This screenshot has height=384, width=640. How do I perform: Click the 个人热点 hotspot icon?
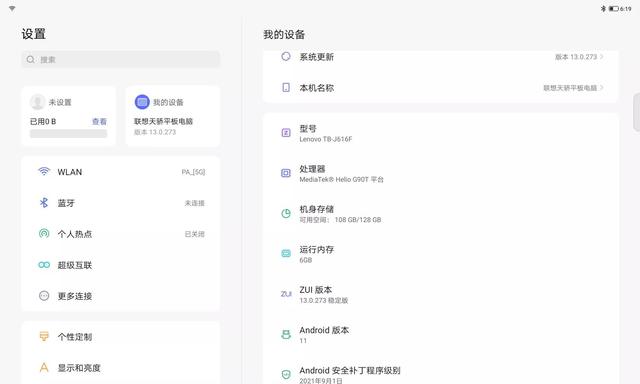pos(44,233)
